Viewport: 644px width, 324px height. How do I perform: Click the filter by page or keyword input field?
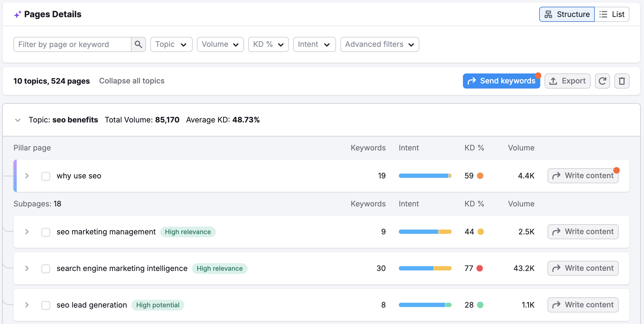click(73, 44)
